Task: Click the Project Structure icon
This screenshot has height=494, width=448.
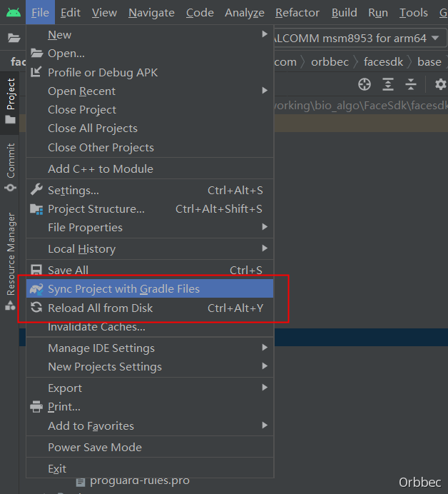Action: point(36,209)
